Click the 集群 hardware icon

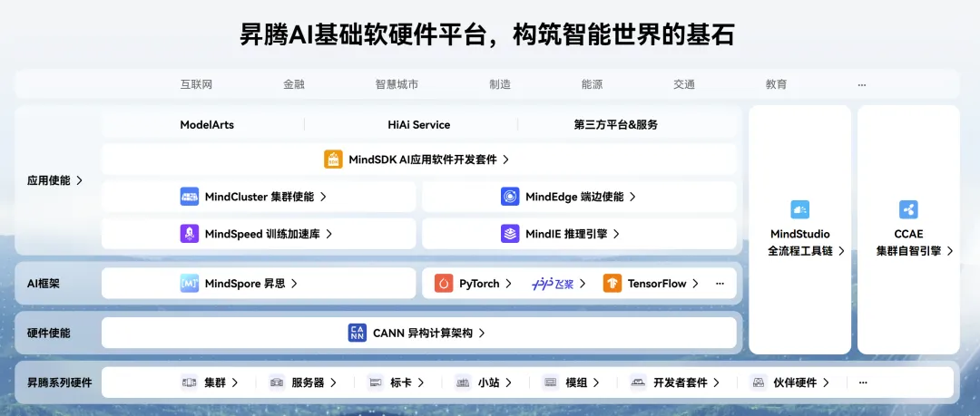click(190, 382)
